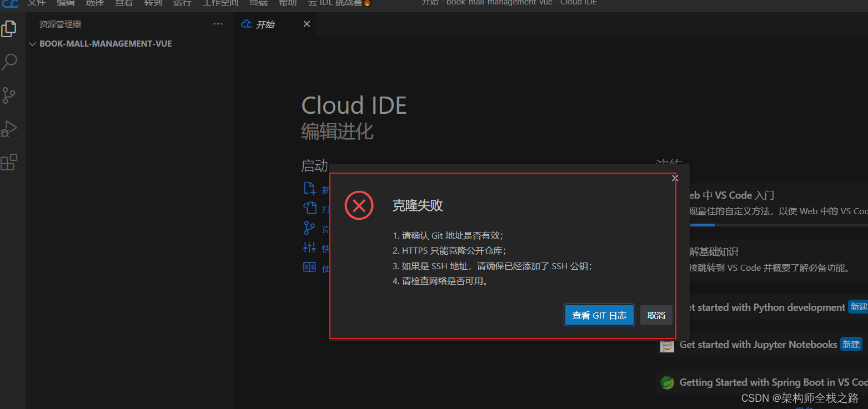This screenshot has width=868, height=409.
Task: Click the 新建 badge beside Jupyter Notebooks
Action: click(851, 345)
